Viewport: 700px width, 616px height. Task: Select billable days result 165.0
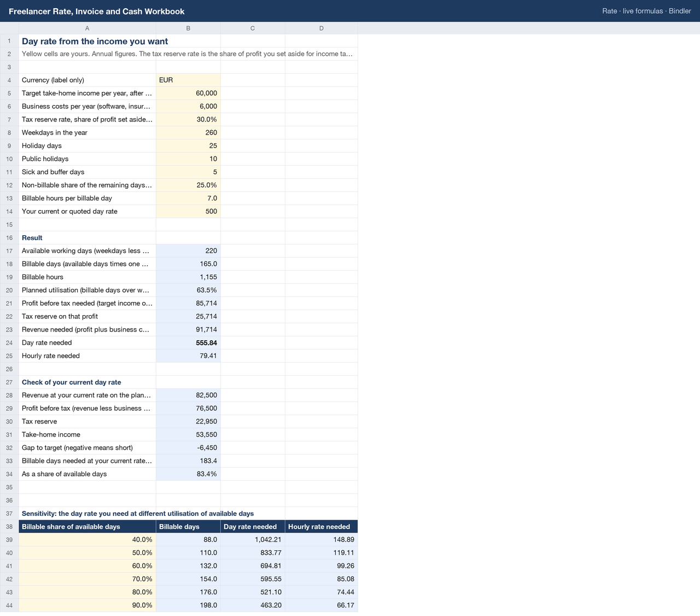tap(188, 264)
